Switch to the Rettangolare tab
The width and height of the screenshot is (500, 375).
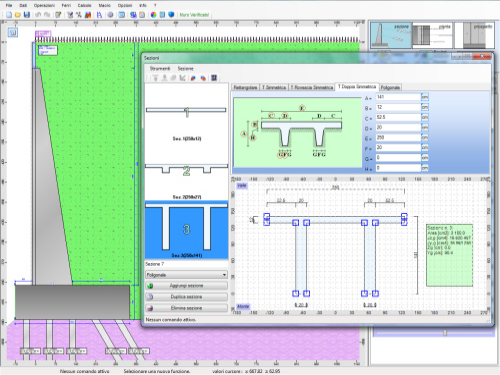coord(245,87)
